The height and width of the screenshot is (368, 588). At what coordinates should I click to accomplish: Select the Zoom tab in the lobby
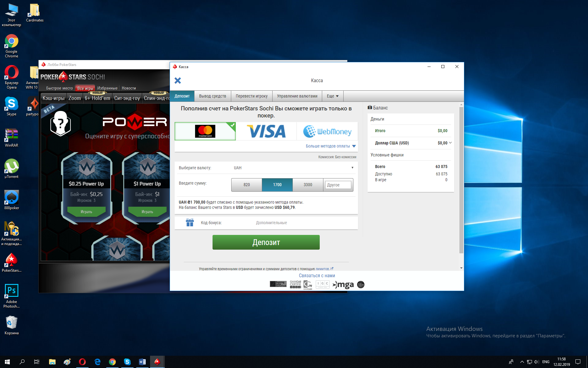coord(75,98)
